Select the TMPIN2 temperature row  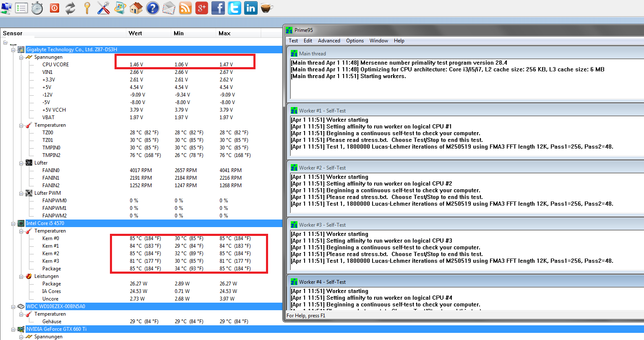(141, 155)
